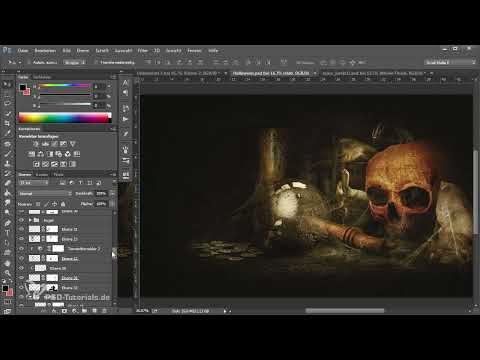The image size is (480, 360).
Task: Pick a color from the spectrum ramp
Action: (x=65, y=118)
